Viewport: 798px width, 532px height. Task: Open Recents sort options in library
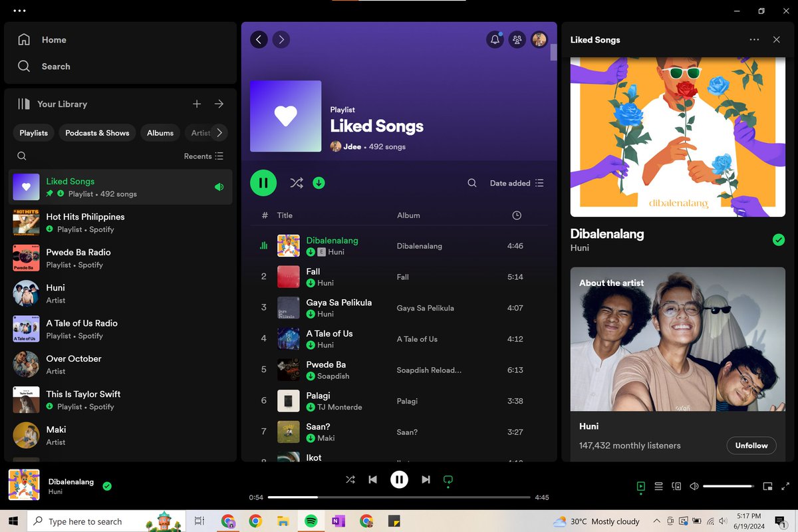[203, 156]
